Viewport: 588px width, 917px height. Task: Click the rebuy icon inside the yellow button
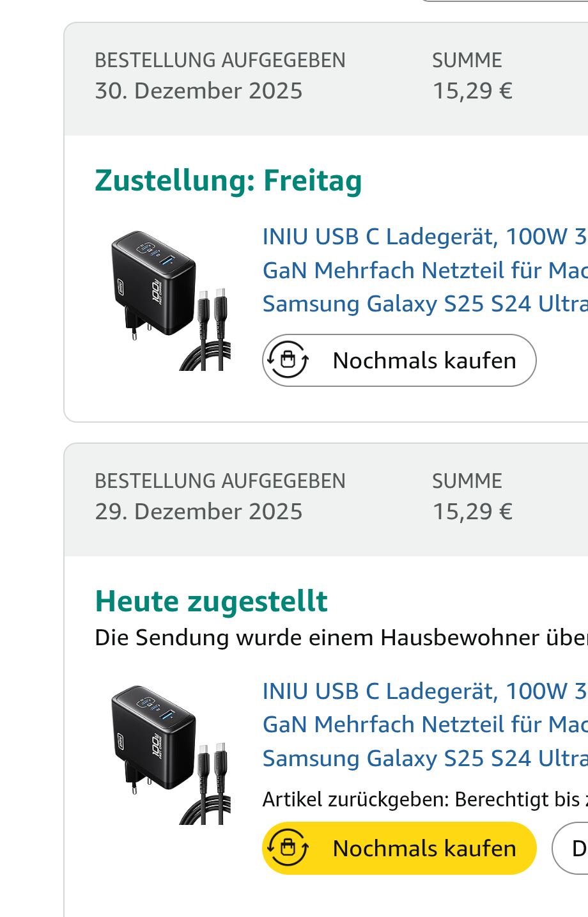pos(288,848)
